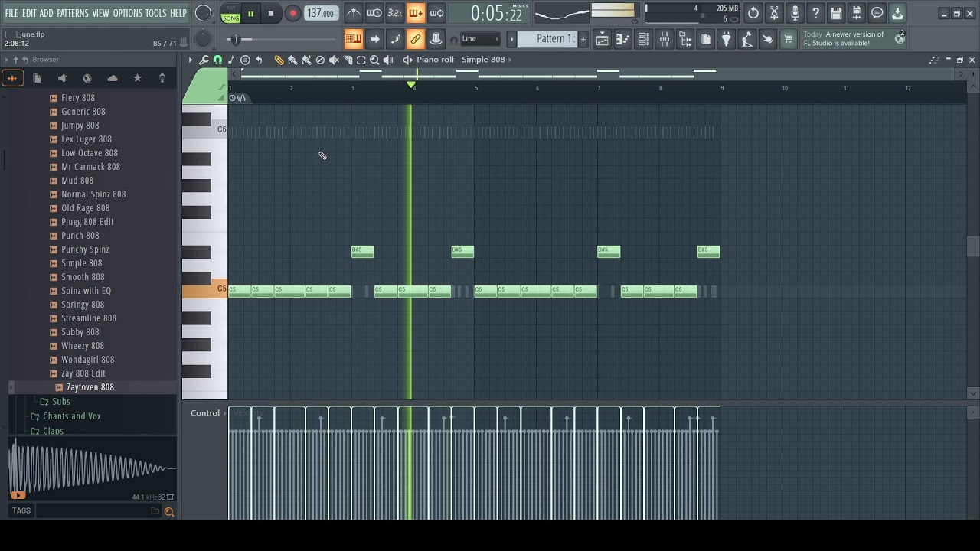
Task: Expand the Claps folder in browser
Action: [54, 431]
